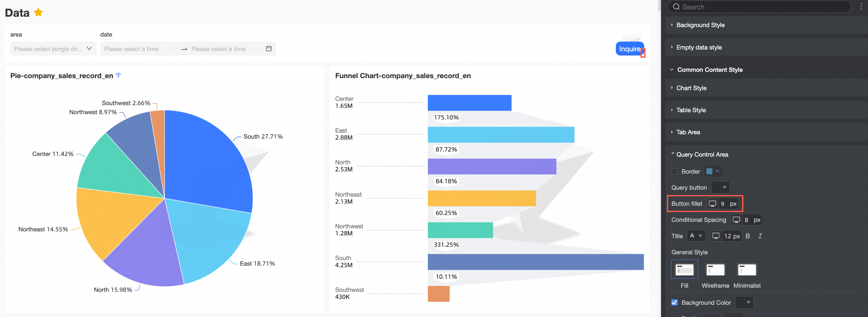Image resolution: width=868 pixels, height=317 pixels.
Task: Click the Pie chart title link icon
Action: click(x=118, y=75)
